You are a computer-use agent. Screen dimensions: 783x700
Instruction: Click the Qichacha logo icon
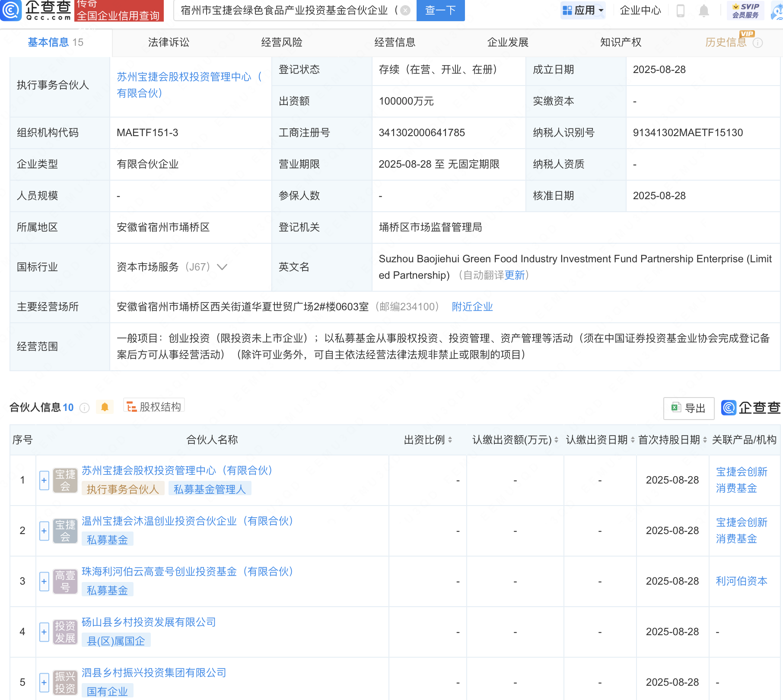tap(11, 10)
